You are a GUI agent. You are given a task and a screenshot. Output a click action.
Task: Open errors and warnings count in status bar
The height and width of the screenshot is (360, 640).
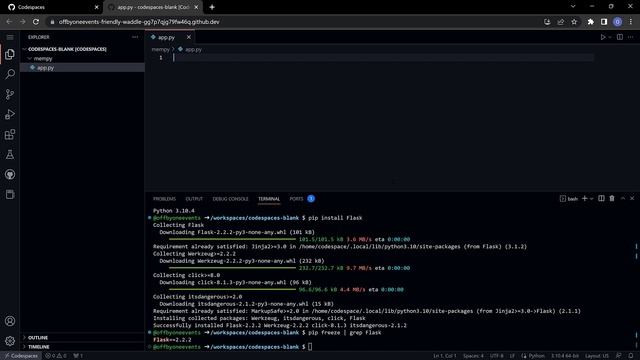point(56,356)
